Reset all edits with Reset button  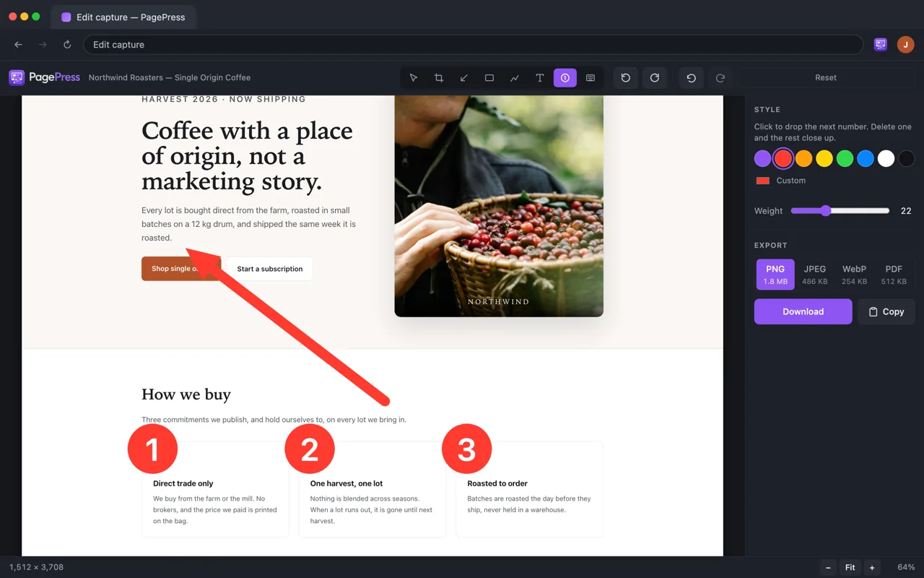coord(826,78)
